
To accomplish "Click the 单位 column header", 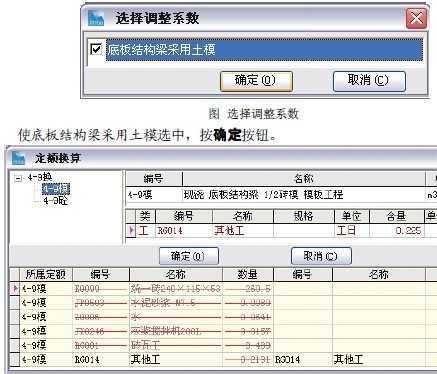I will click(x=351, y=216).
